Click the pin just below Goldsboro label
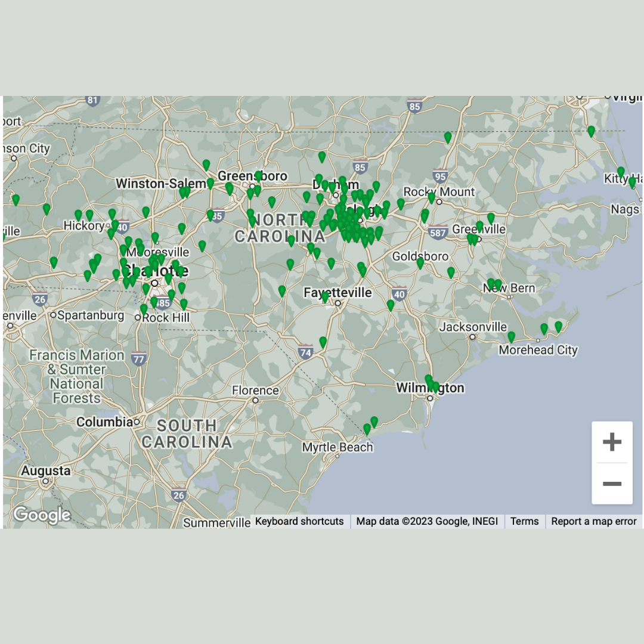644x644 pixels. pos(420,263)
